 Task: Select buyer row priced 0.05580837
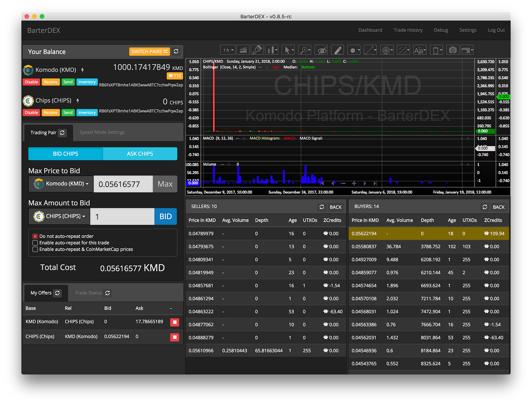(x=429, y=247)
